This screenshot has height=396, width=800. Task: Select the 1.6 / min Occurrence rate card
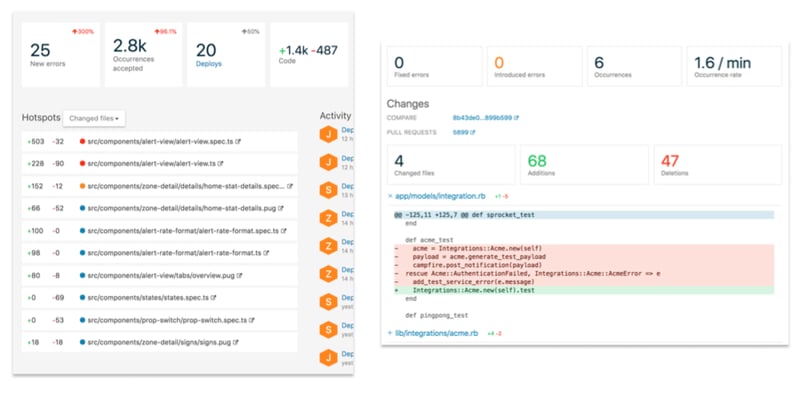tap(734, 66)
